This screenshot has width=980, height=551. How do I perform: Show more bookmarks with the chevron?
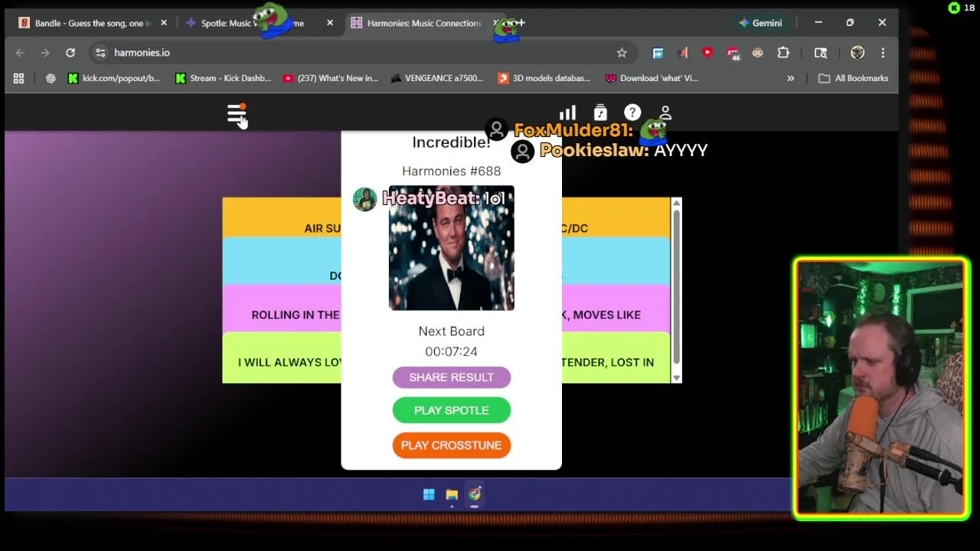pos(790,78)
